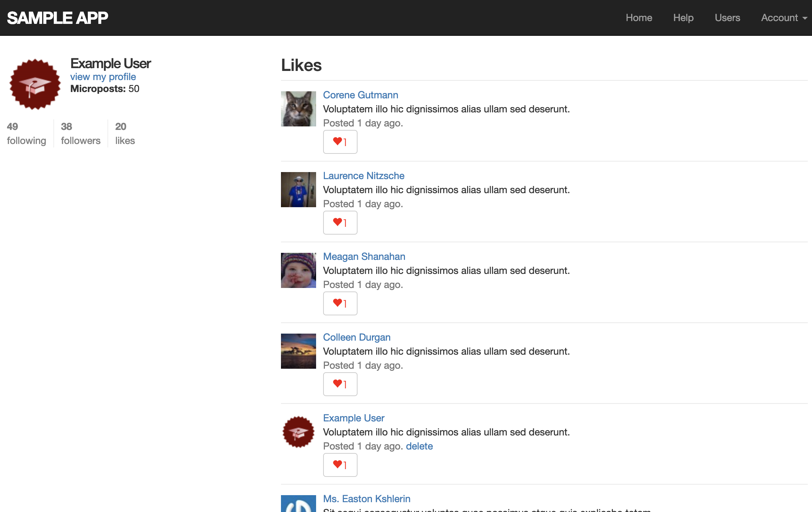812x512 pixels.
Task: Click view my profile link
Action: point(103,77)
